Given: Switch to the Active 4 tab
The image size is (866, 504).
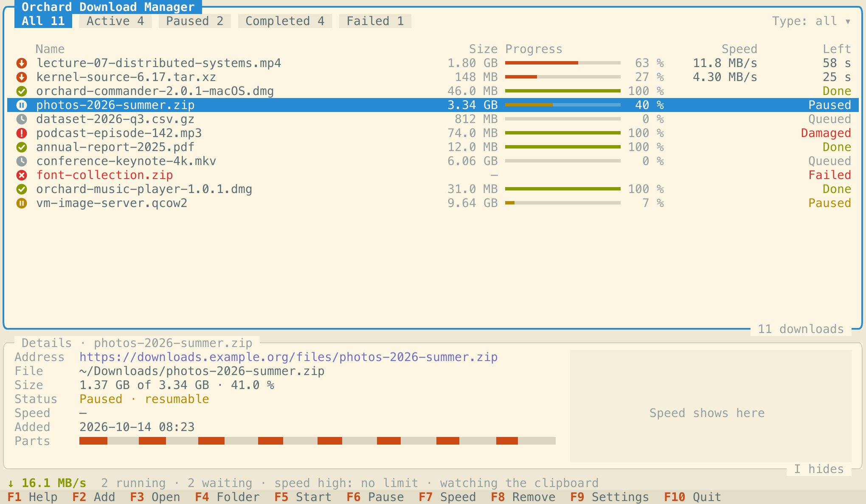Looking at the screenshot, I should (x=115, y=21).
